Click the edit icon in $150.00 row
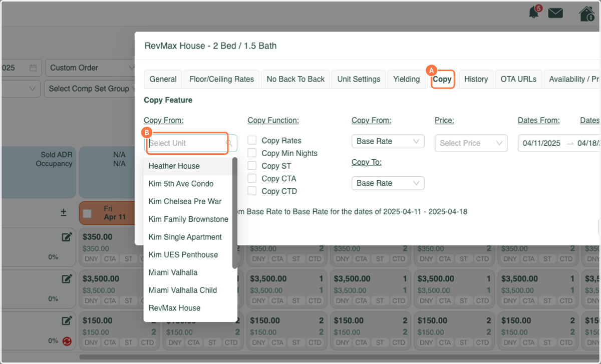Screen dimensions: 601x364 coord(67,320)
